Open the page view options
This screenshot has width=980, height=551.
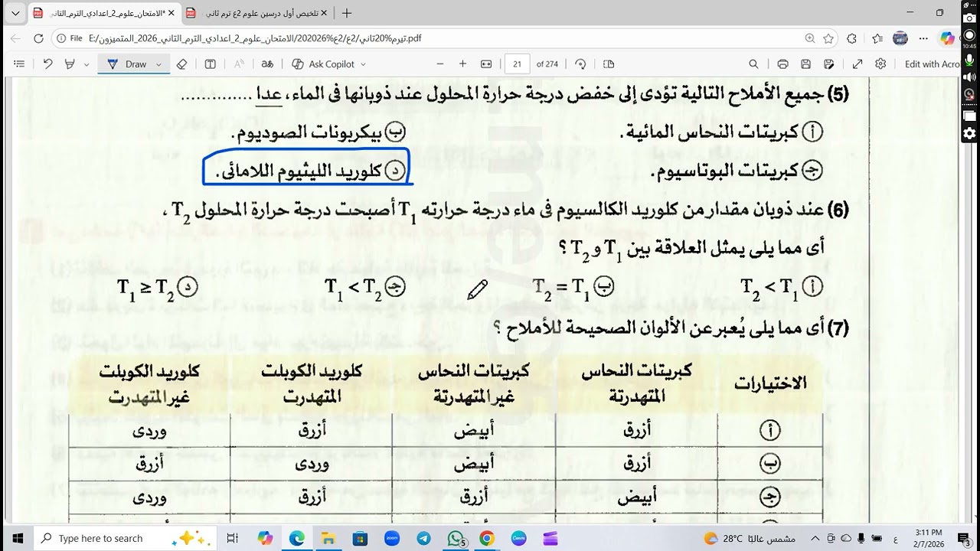click(x=609, y=64)
